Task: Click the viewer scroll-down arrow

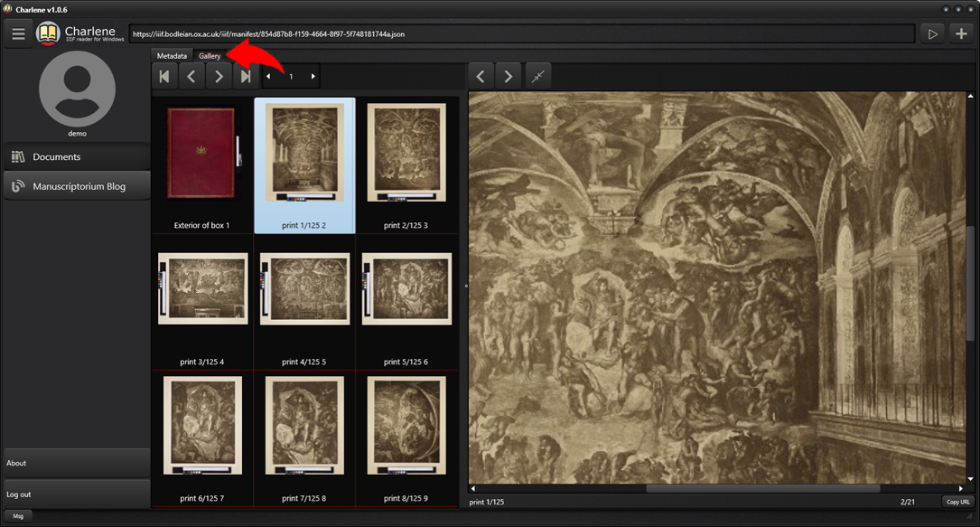Action: point(970,479)
